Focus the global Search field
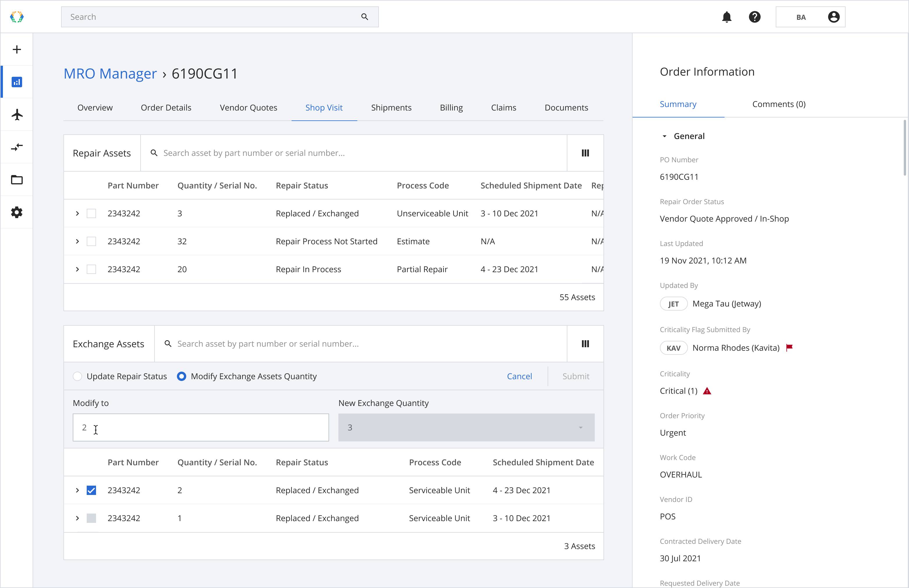The image size is (909, 588). pyautogui.click(x=220, y=17)
